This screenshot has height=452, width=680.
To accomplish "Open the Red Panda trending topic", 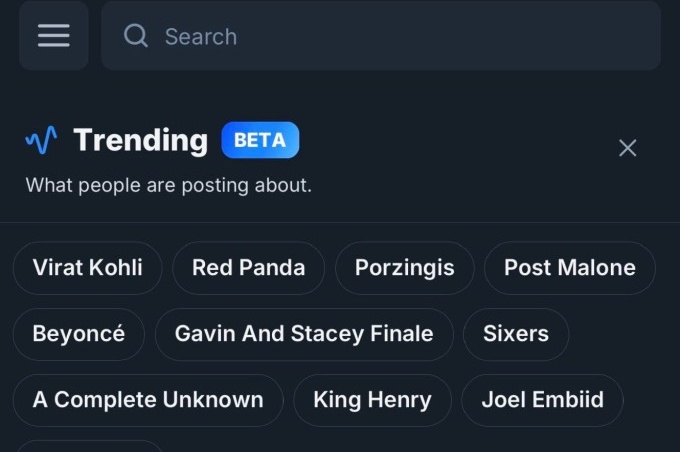I will pyautogui.click(x=248, y=267).
